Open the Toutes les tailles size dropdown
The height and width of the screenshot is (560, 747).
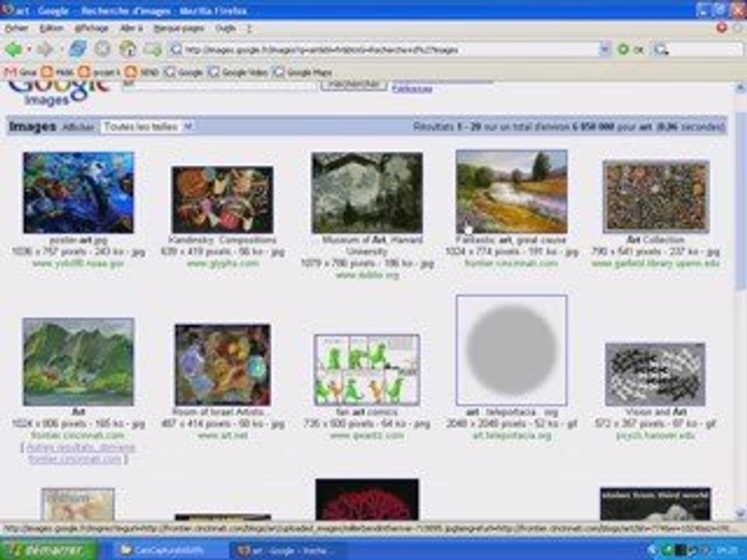(x=147, y=127)
